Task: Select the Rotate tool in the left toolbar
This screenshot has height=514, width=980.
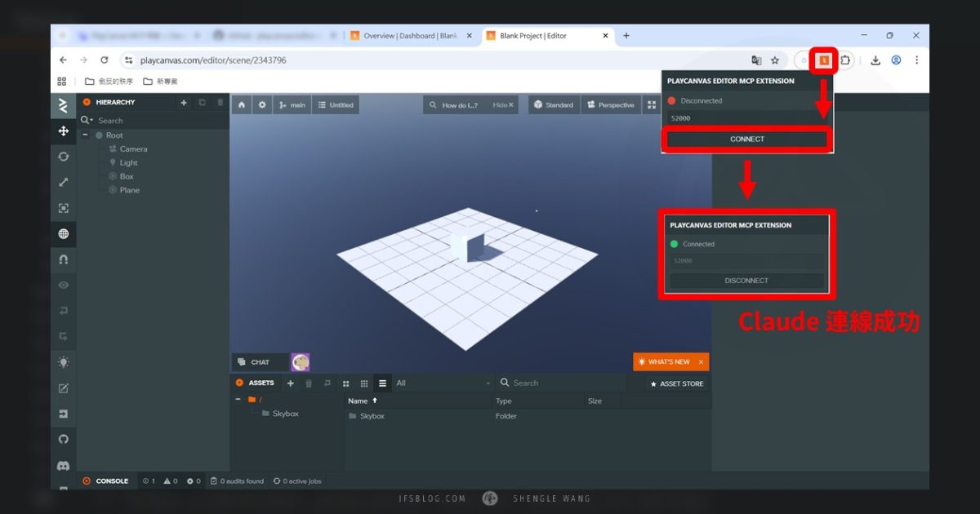Action: (63, 157)
